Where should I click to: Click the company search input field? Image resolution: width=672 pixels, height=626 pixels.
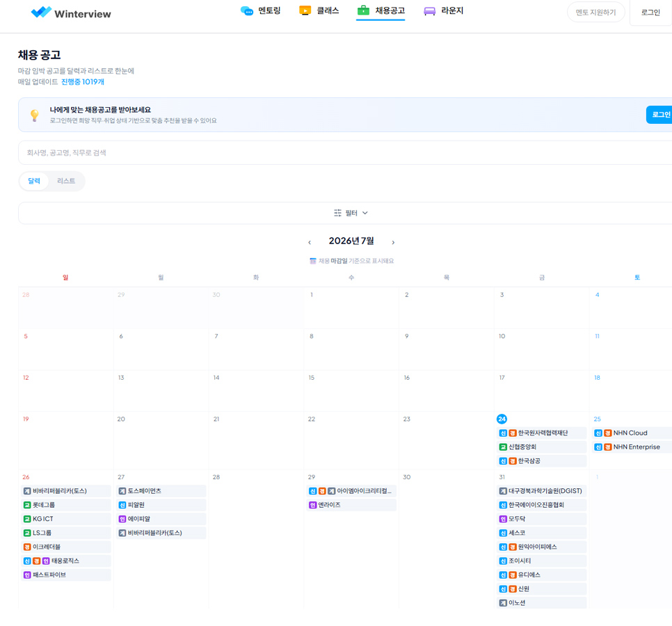click(345, 152)
